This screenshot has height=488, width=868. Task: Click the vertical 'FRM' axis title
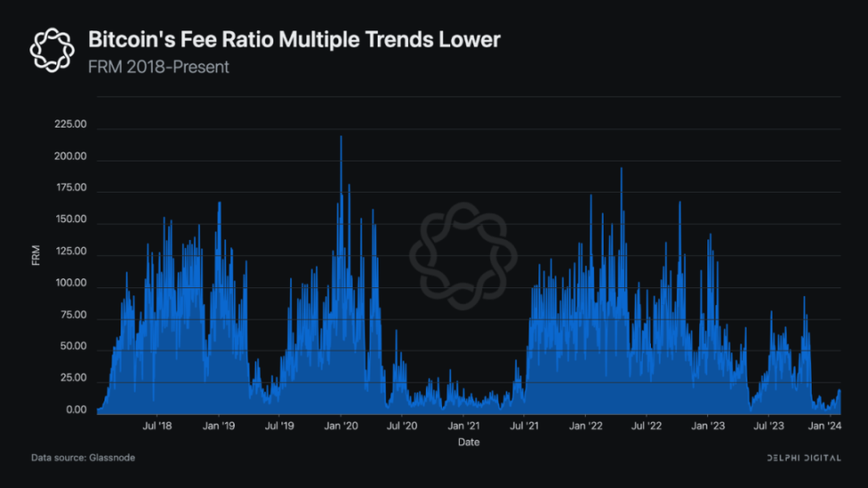36,256
